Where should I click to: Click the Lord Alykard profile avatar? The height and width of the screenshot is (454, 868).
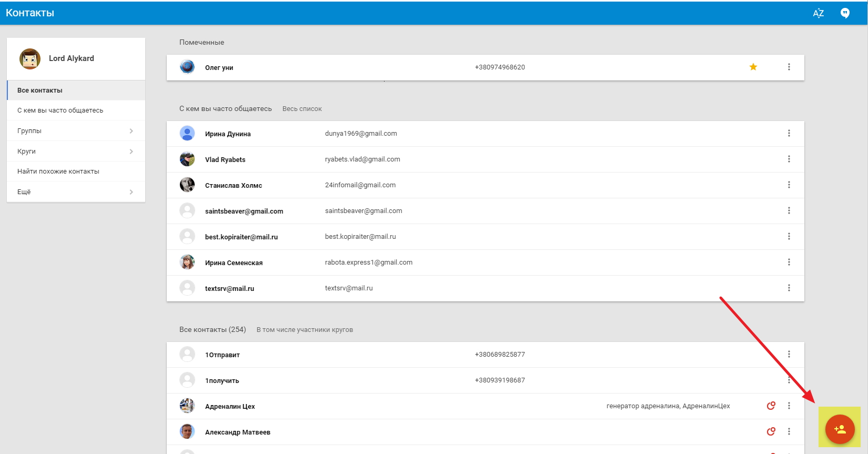coord(30,59)
